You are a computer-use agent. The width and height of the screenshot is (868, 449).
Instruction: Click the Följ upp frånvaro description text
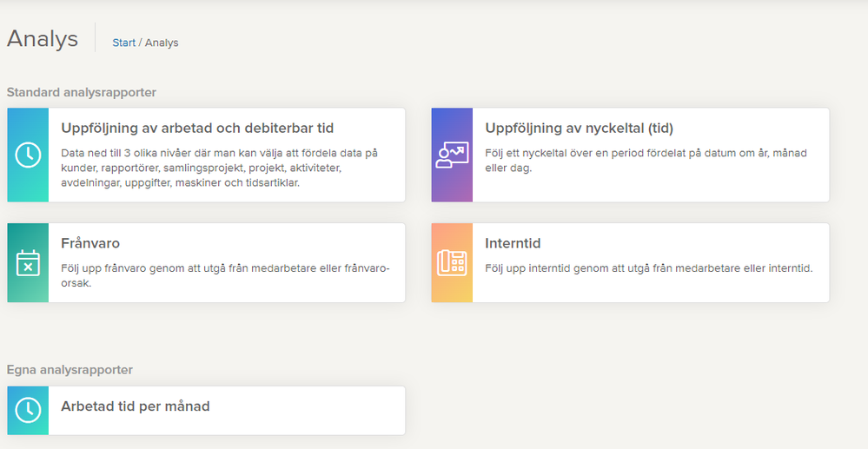pyautogui.click(x=225, y=275)
